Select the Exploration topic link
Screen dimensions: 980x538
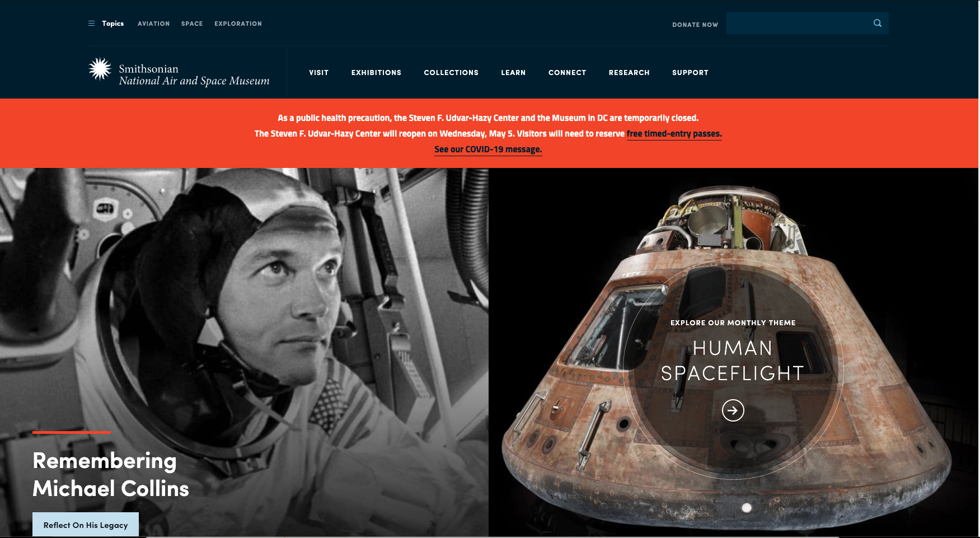click(238, 24)
